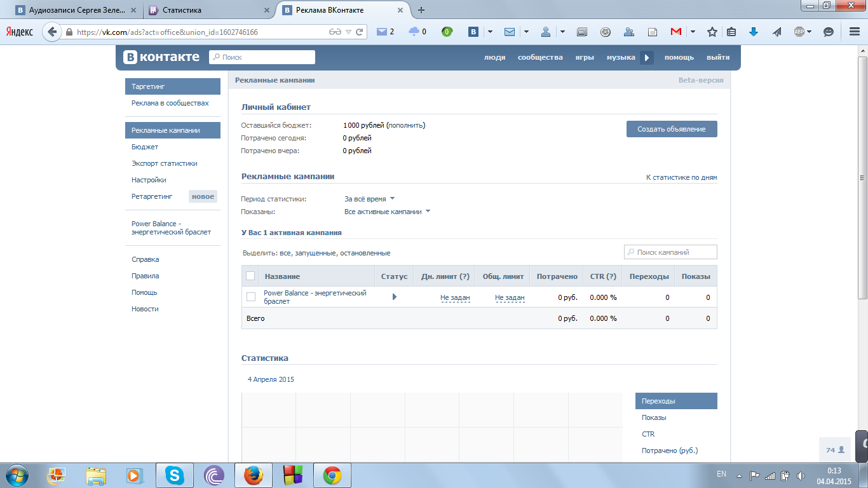Open the dropdown next to Gmail icon
Viewport: 868px width, 488px height.
coord(693,32)
